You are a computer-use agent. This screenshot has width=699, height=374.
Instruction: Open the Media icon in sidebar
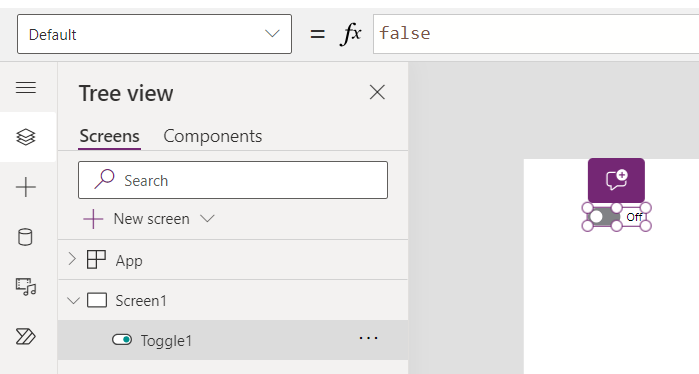coord(26,287)
